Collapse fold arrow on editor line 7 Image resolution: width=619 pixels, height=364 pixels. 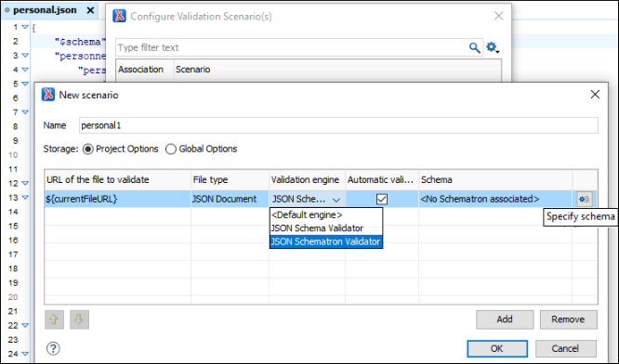pyautogui.click(x=25, y=112)
